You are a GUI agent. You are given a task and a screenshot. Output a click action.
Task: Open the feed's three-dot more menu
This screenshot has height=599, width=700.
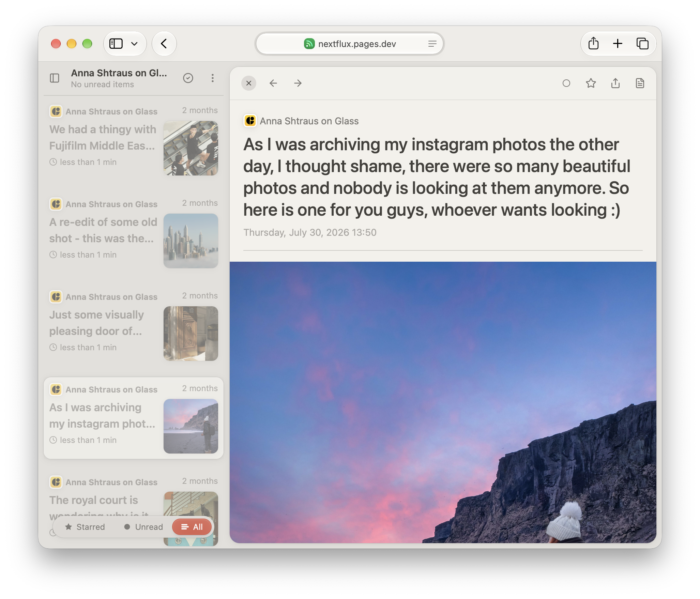pos(213,78)
